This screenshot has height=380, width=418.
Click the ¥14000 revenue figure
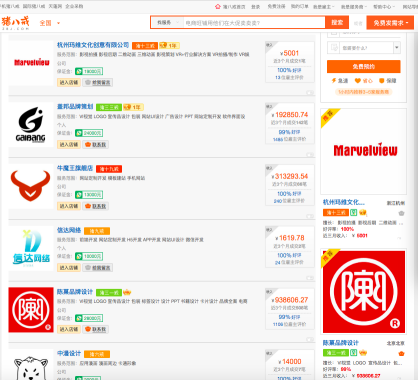click(290, 362)
